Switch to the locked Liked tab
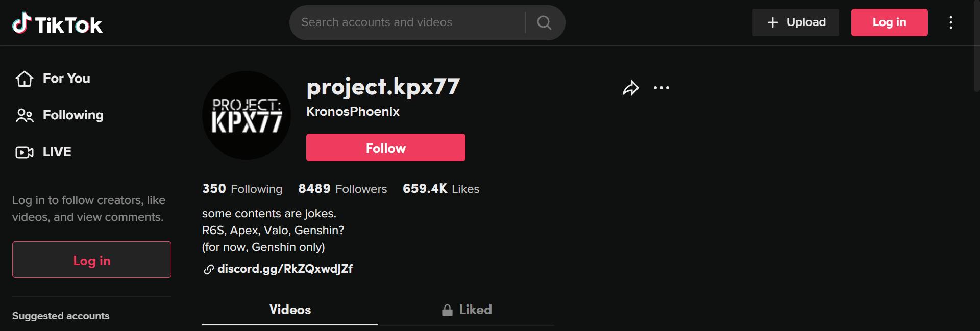980x331 pixels. tap(467, 310)
